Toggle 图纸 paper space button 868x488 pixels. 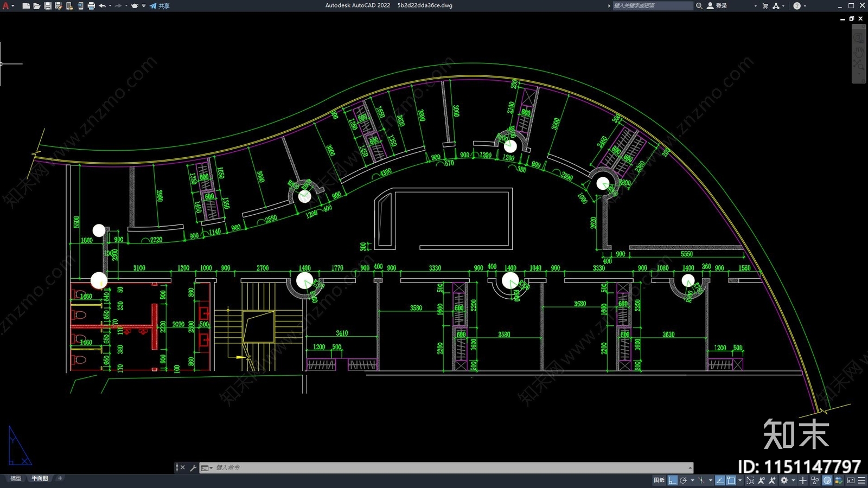click(659, 480)
